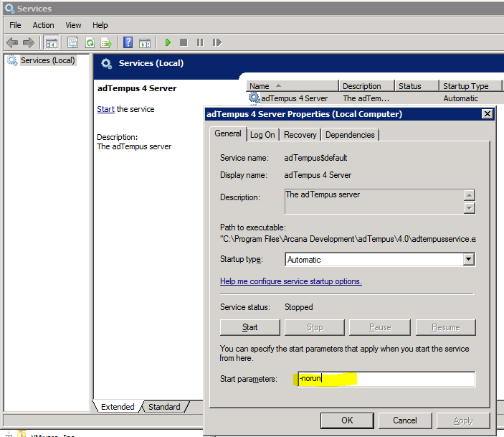Dismiss dialog with Cancel button
The height and width of the screenshot is (437, 504).
point(405,420)
